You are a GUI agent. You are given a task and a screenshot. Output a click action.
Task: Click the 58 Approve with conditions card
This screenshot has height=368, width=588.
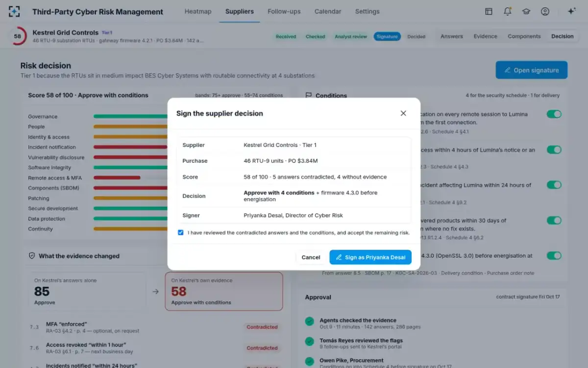click(x=224, y=291)
